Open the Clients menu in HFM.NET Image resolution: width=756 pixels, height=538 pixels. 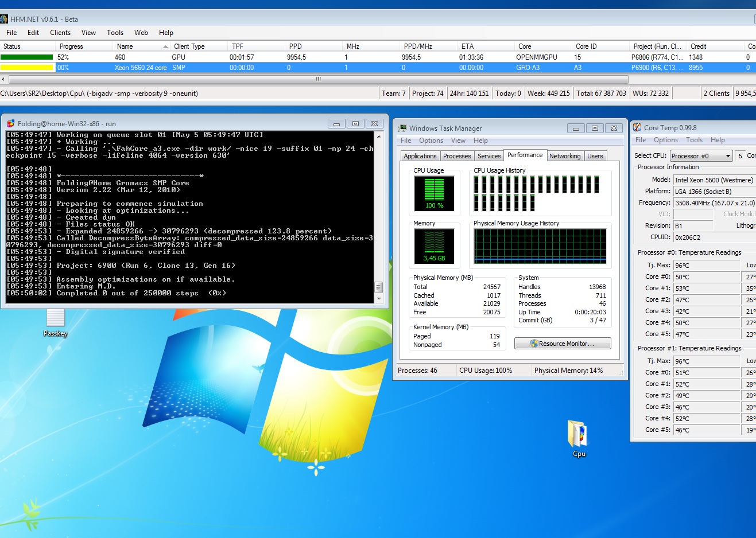tap(60, 33)
